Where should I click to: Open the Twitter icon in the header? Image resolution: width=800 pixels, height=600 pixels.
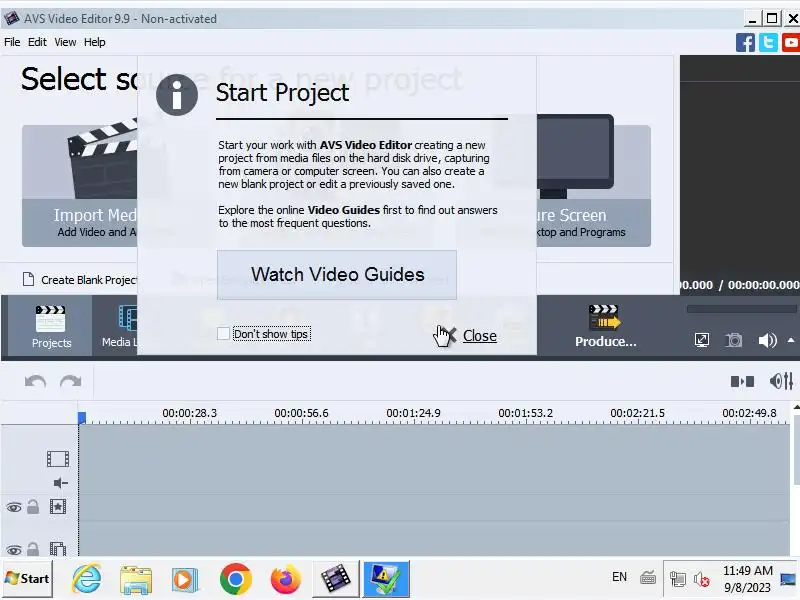768,43
